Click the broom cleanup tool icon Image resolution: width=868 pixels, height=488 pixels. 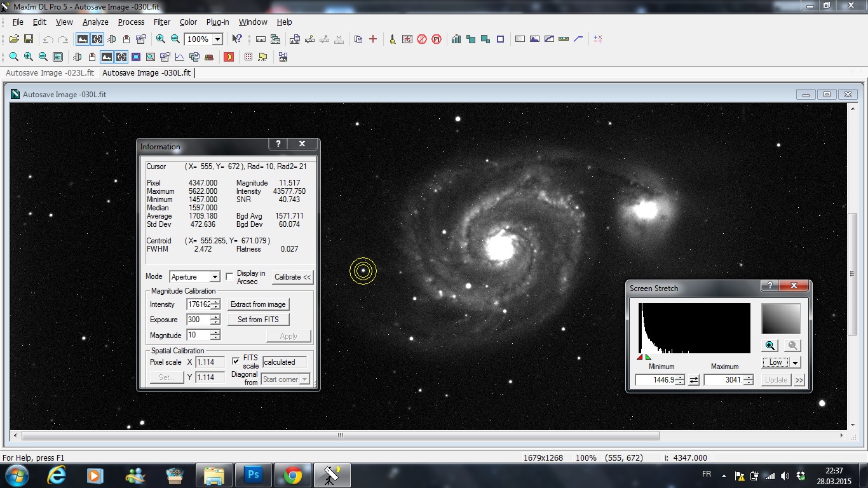(393, 39)
